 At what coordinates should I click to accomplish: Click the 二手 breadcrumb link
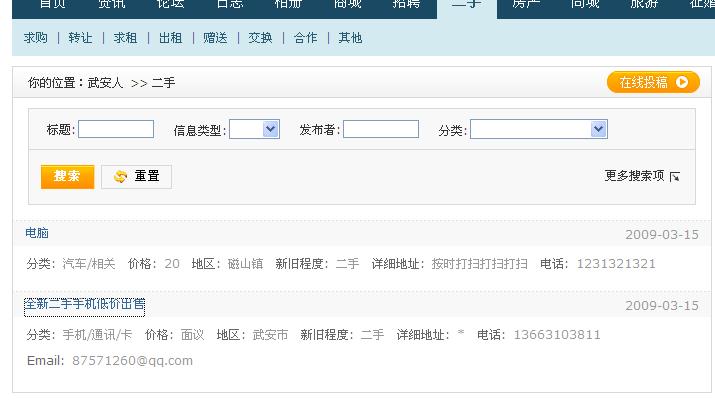[x=163, y=83]
